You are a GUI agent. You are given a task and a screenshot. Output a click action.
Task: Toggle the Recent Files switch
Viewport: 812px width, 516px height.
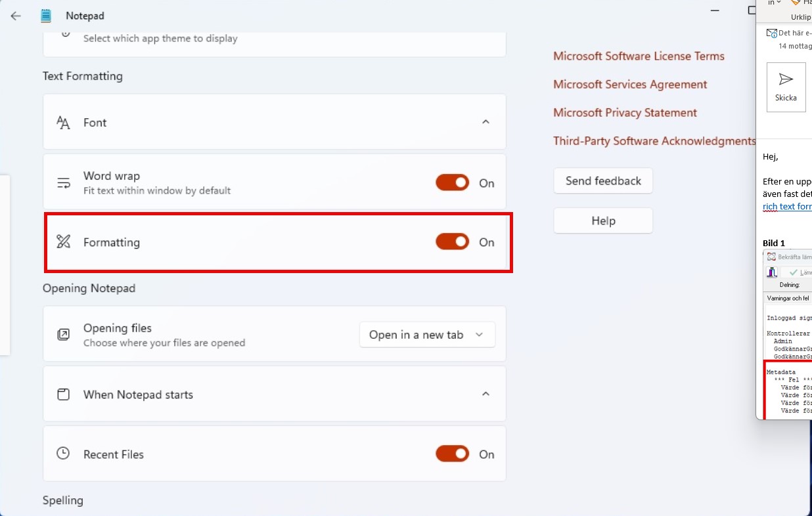coord(453,454)
